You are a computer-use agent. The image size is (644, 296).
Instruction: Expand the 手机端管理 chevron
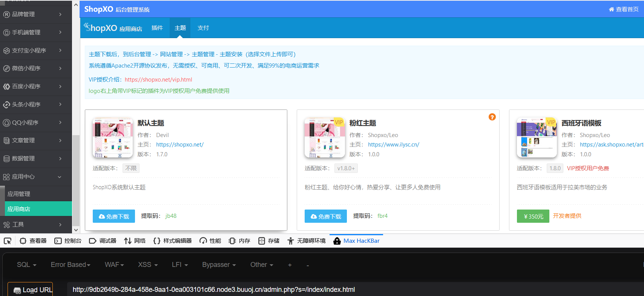tap(60, 32)
